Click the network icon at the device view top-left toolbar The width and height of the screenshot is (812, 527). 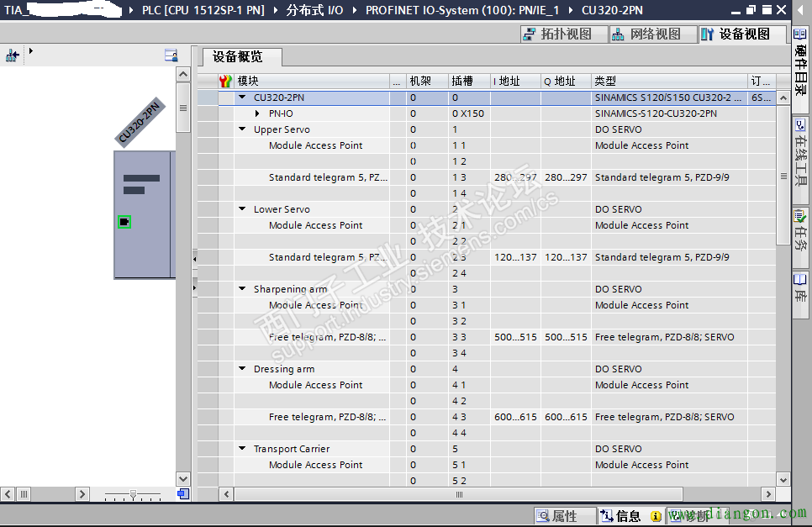click(12, 54)
